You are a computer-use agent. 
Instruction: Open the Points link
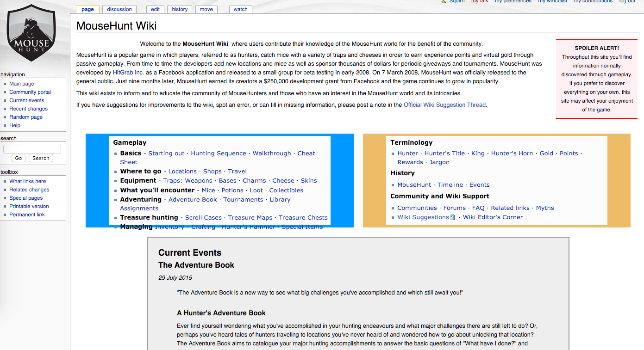click(569, 154)
